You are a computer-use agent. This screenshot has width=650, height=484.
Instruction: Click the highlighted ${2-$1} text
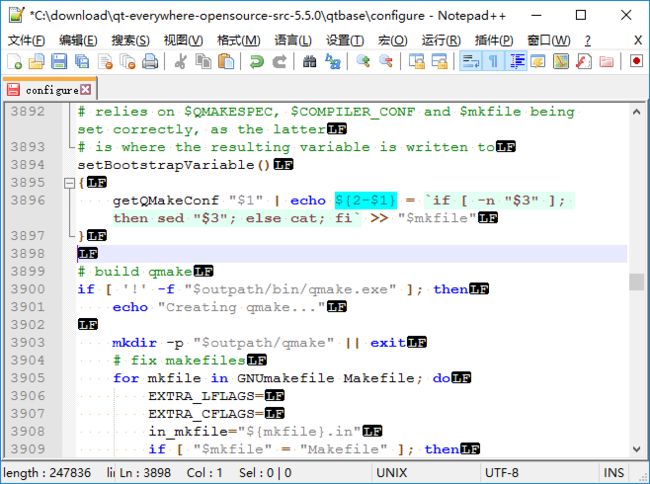pyautogui.click(x=366, y=201)
